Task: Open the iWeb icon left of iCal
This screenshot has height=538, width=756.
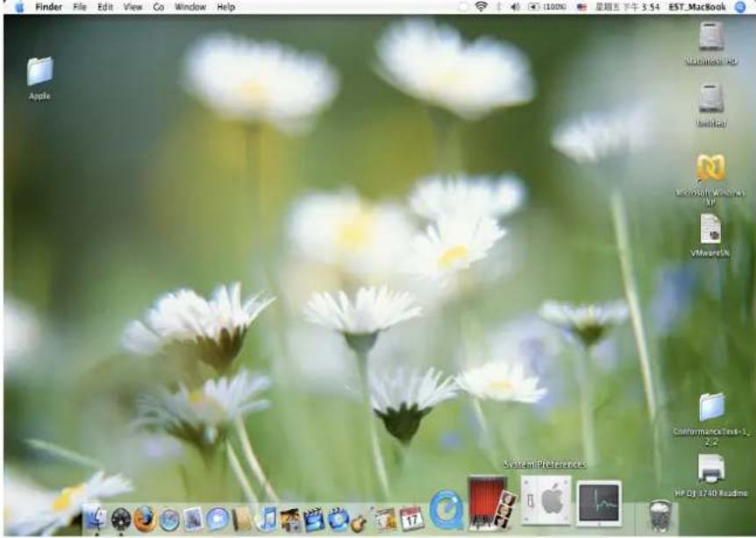Action: pyautogui.click(x=384, y=520)
